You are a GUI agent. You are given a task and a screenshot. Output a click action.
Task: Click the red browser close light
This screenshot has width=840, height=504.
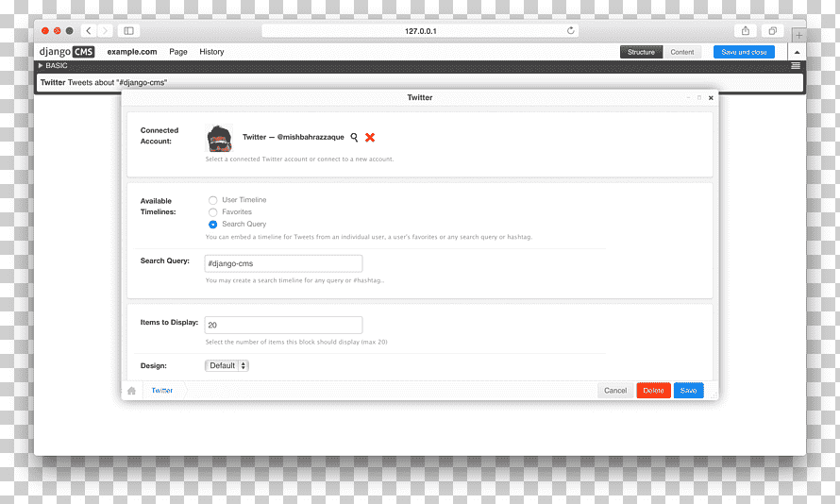45,31
